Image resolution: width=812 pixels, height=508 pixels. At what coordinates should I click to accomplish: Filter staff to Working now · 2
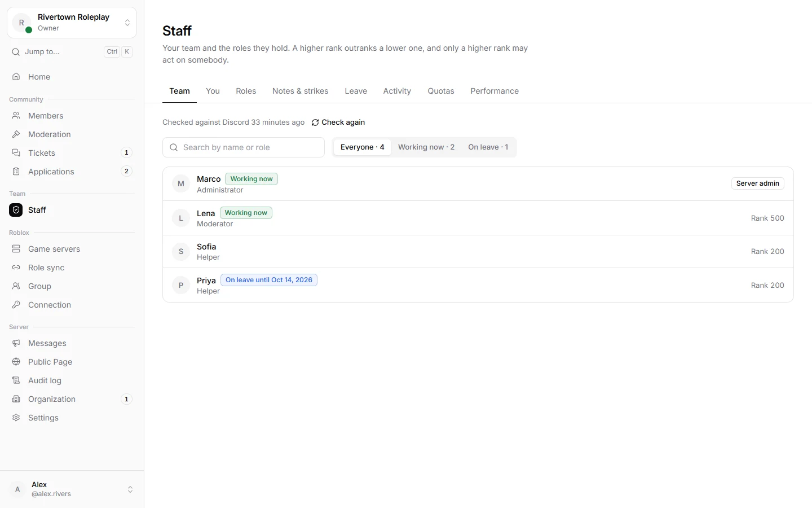click(x=426, y=147)
